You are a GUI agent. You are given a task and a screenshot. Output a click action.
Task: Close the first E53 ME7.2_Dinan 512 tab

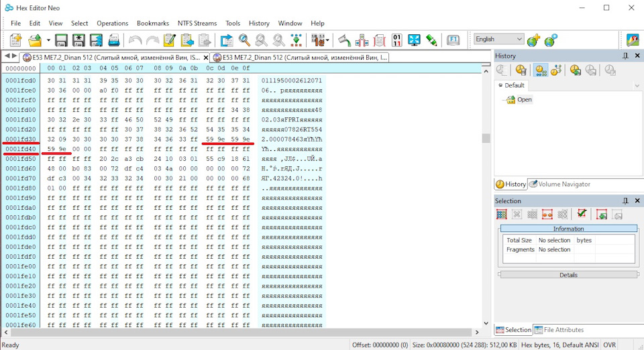tap(206, 58)
